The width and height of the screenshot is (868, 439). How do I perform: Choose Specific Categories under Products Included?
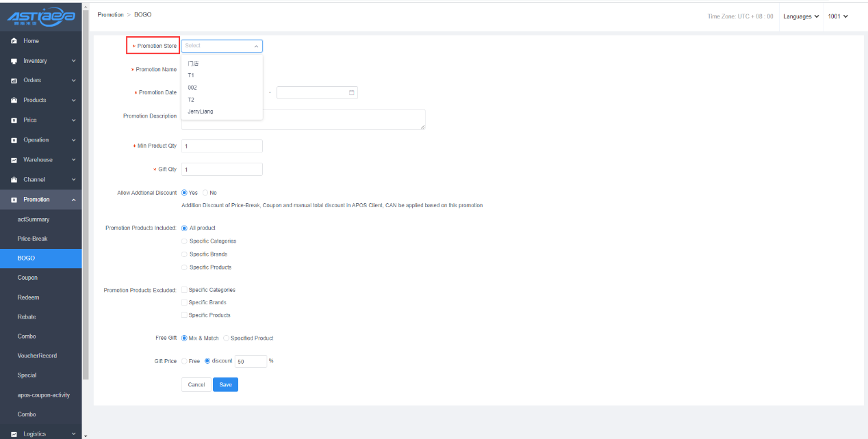tap(184, 241)
